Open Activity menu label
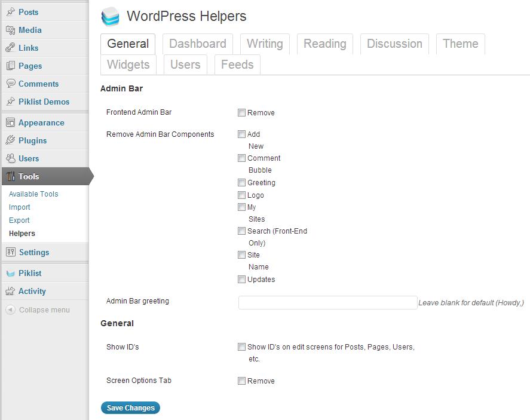Image resolution: width=530 pixels, height=420 pixels. [32, 292]
